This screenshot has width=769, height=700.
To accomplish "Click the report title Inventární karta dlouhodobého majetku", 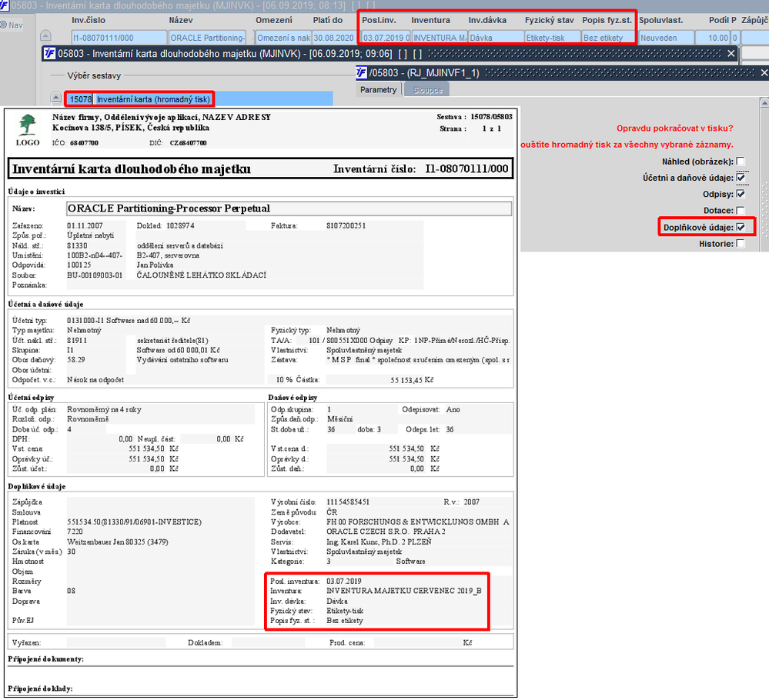I will click(x=132, y=169).
